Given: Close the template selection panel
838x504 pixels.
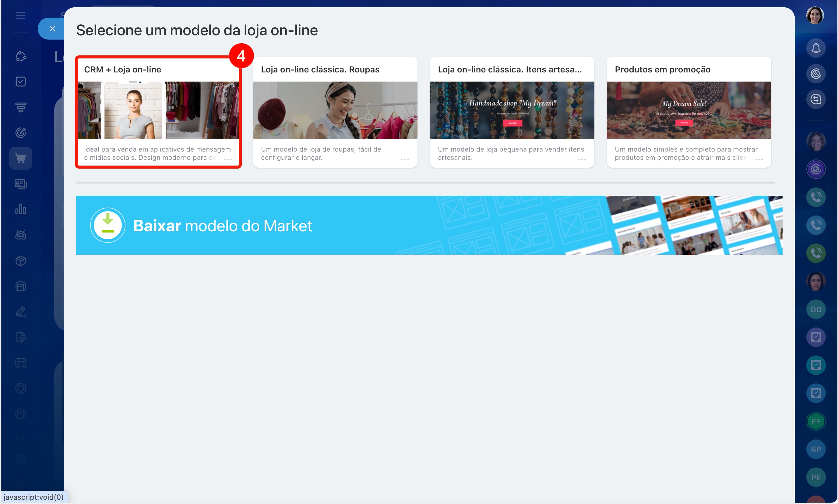Looking at the screenshot, I should click(52, 29).
